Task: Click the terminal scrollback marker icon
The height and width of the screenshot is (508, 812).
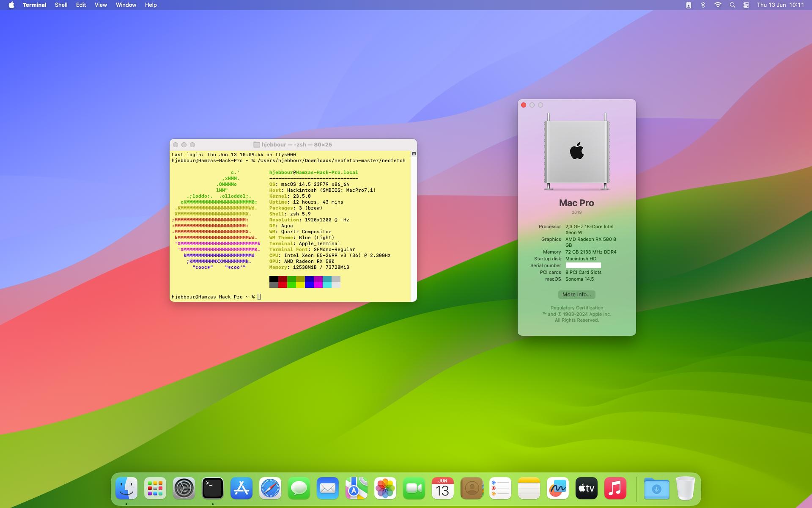Action: click(x=414, y=154)
